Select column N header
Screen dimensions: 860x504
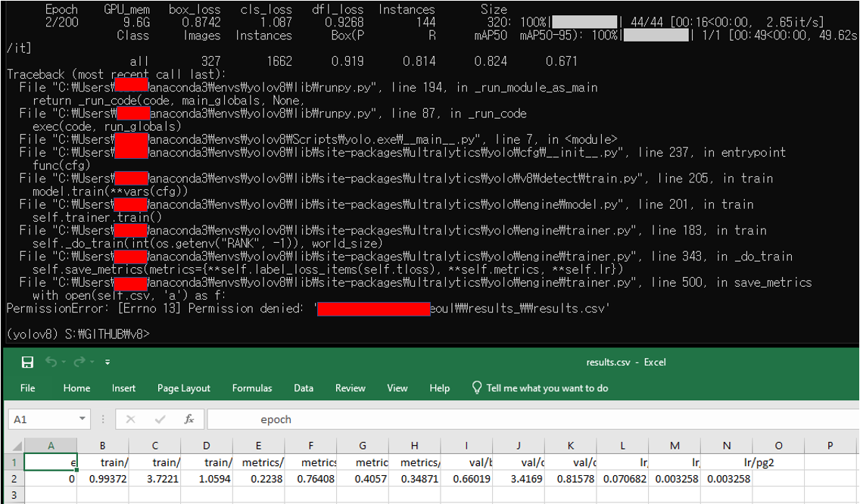point(727,445)
